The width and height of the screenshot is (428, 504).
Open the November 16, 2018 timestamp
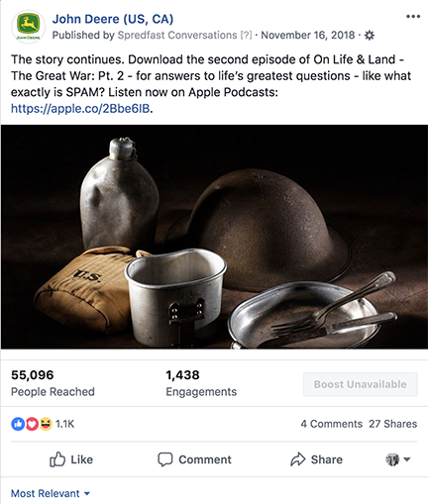pyautogui.click(x=308, y=35)
